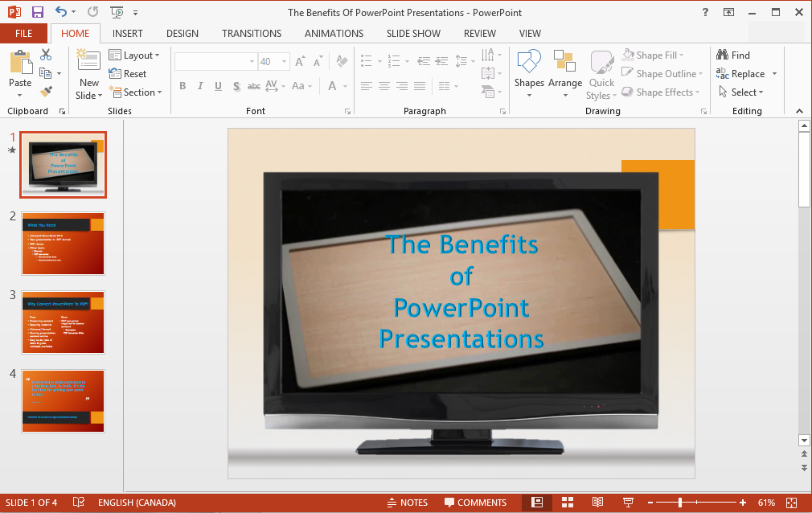Switch to Normal view in status bar
This screenshot has height=513, width=812.
click(x=537, y=502)
